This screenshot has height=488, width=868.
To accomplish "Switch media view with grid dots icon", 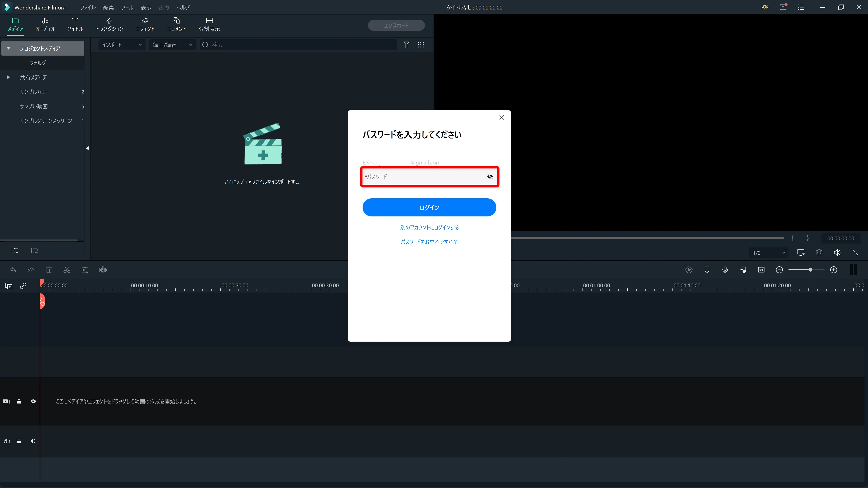I will [421, 45].
